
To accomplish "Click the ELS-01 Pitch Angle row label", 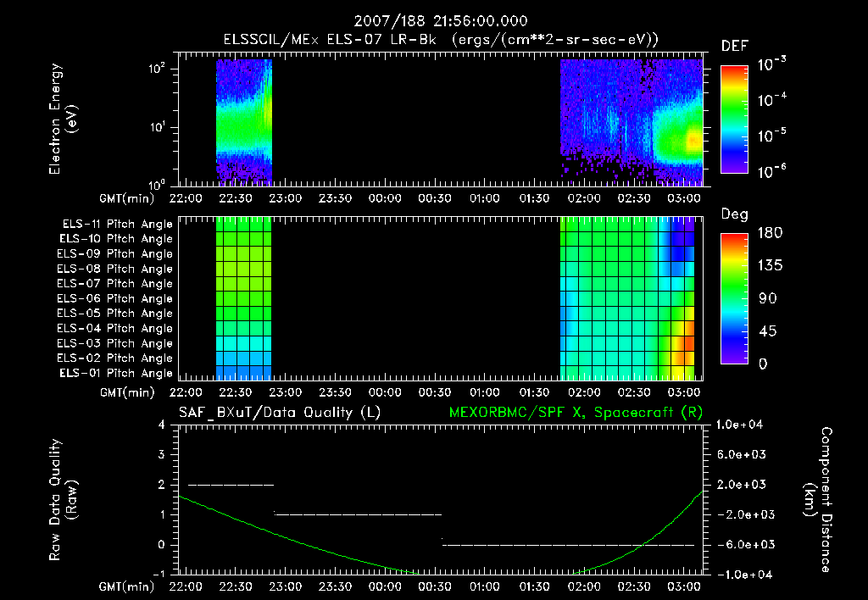I will tap(116, 373).
